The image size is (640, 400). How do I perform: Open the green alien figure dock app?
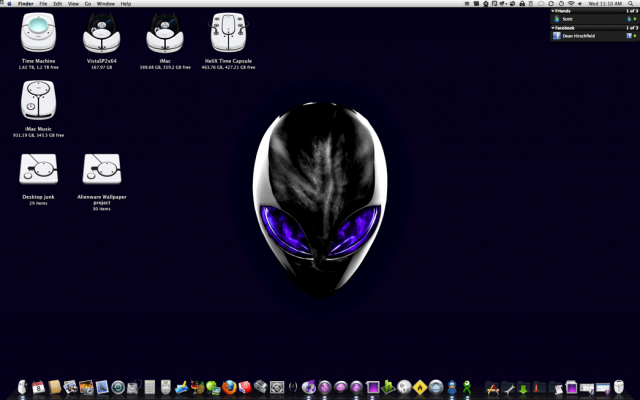pyautogui.click(x=467, y=387)
